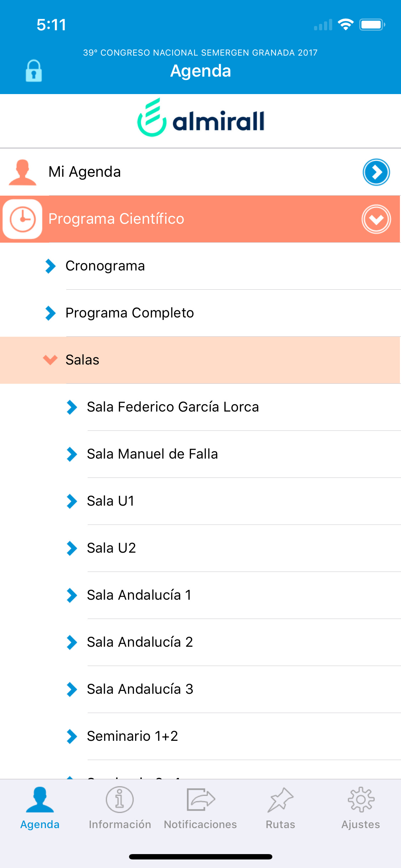Open Ajustes gear icon
The width and height of the screenshot is (401, 868).
click(x=361, y=800)
